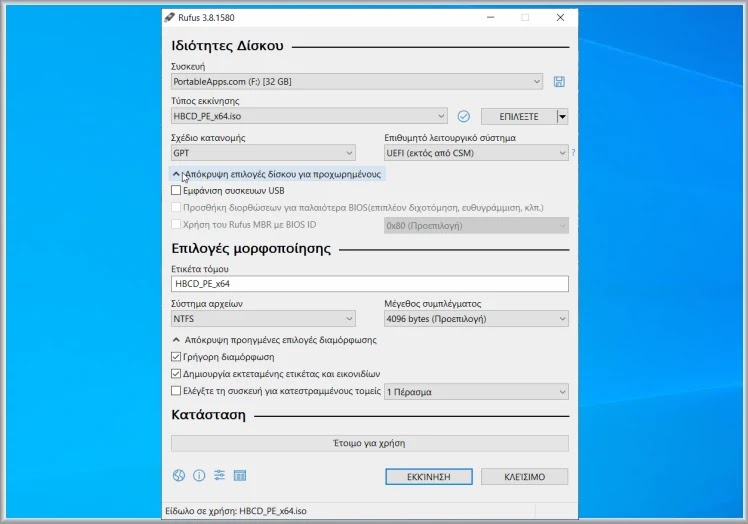Open the Σύστημα αρχείων NTFS dropdown
Screen dimensions: 748x524
point(263,319)
